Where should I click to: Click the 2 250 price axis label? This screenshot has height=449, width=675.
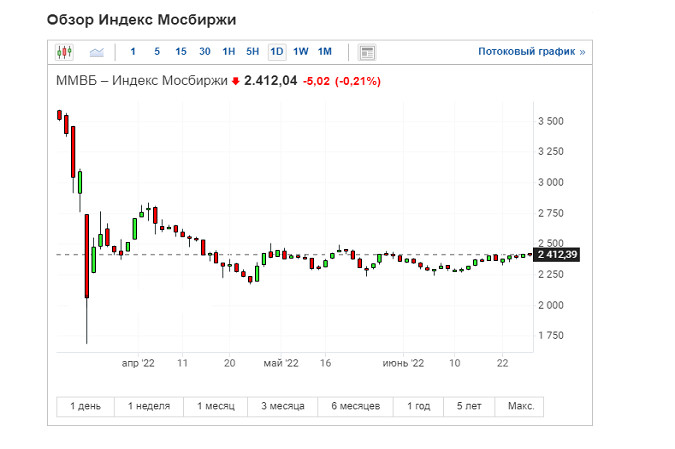551,274
